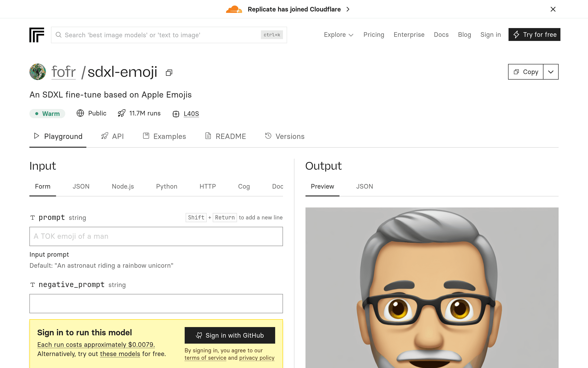Select the JSON output tab
This screenshot has width=588, height=368.
[x=365, y=187]
